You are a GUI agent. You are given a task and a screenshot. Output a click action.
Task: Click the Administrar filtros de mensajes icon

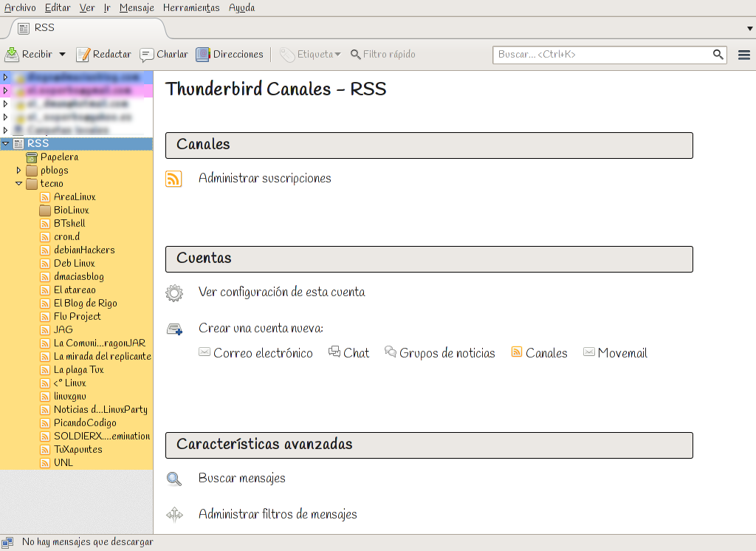174,515
